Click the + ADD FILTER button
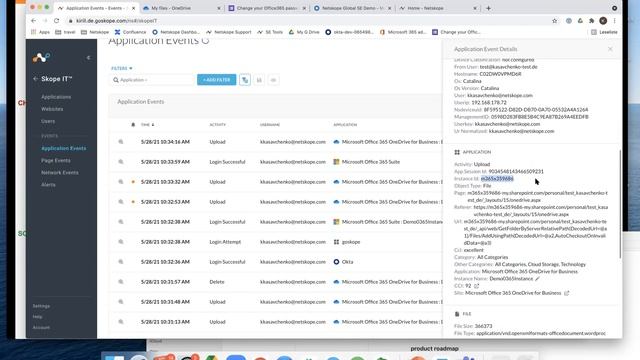Viewport: 640px width, 360px height. point(216,80)
